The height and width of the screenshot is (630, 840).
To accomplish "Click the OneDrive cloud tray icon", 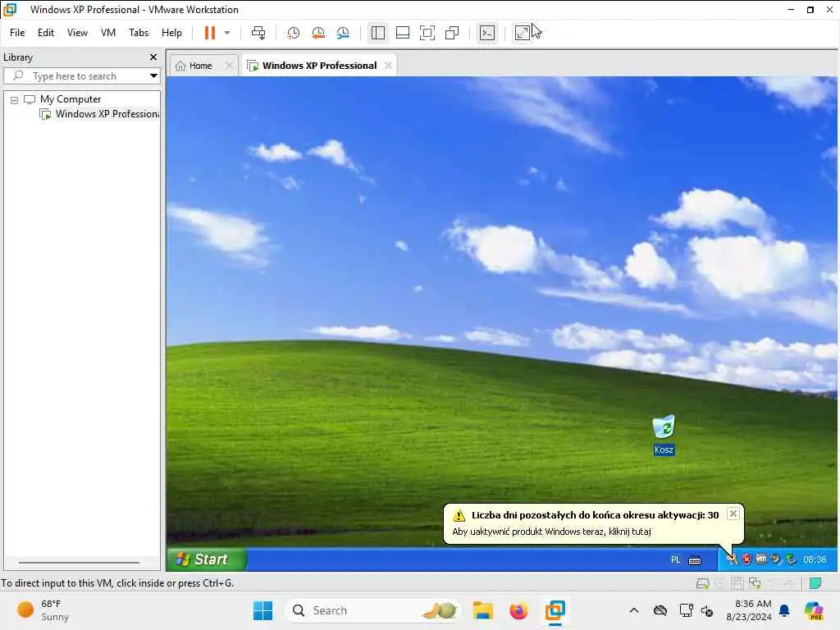I will 660,610.
